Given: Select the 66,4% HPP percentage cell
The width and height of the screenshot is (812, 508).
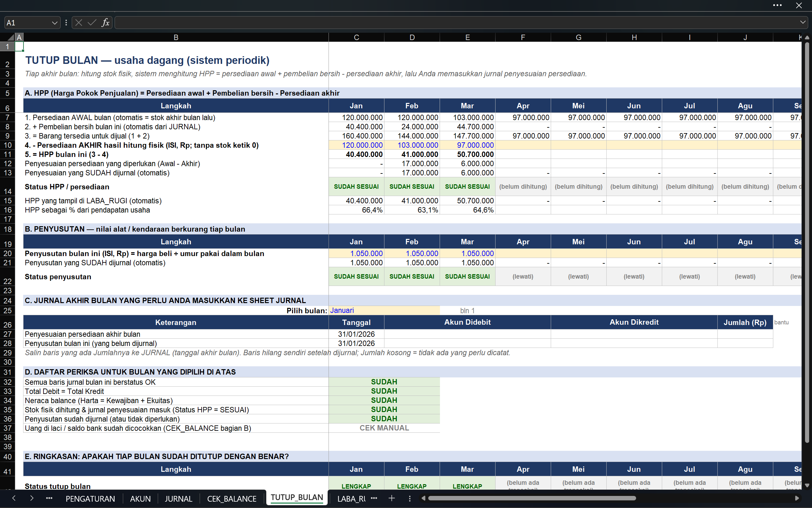Looking at the screenshot, I should click(356, 210).
